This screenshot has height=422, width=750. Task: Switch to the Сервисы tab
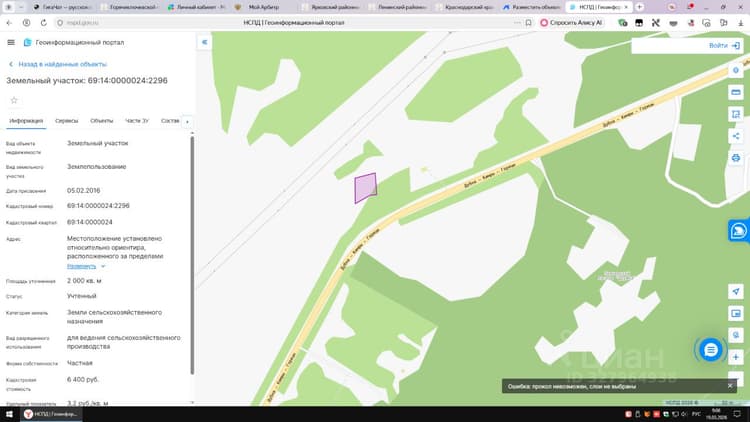click(66, 121)
